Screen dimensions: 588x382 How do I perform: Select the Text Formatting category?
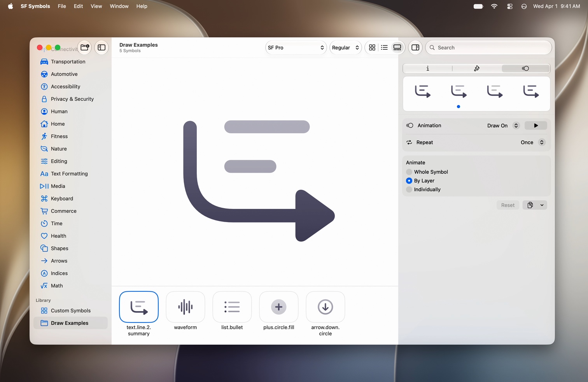click(x=70, y=173)
